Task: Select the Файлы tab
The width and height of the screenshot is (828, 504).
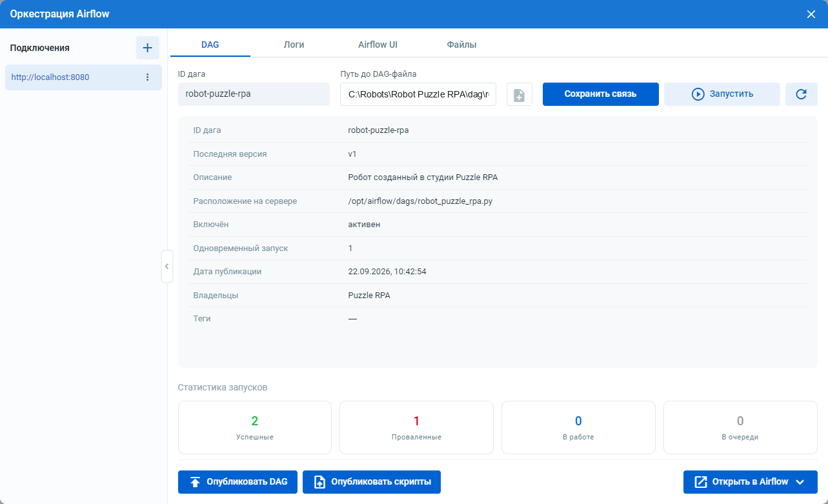Action: coord(461,45)
